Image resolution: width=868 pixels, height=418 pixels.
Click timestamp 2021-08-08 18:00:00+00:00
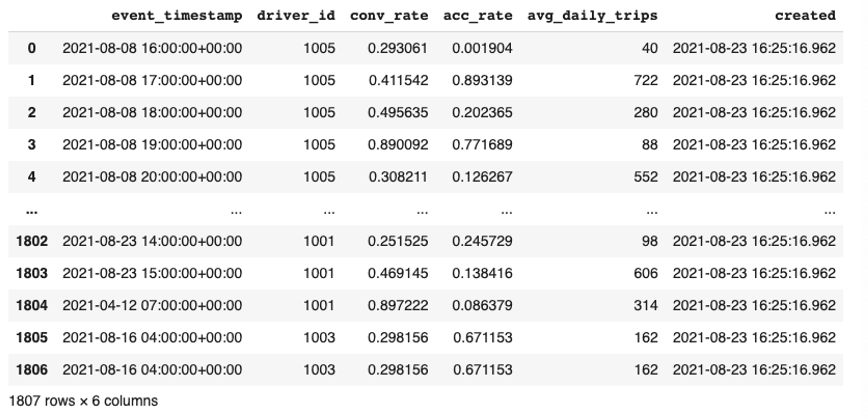[x=152, y=112]
